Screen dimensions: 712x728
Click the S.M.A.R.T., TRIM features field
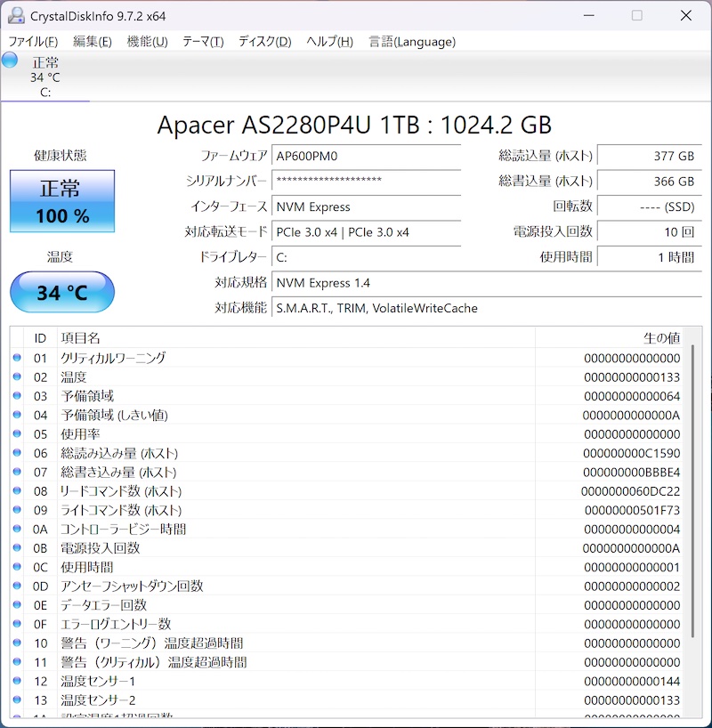(487, 308)
